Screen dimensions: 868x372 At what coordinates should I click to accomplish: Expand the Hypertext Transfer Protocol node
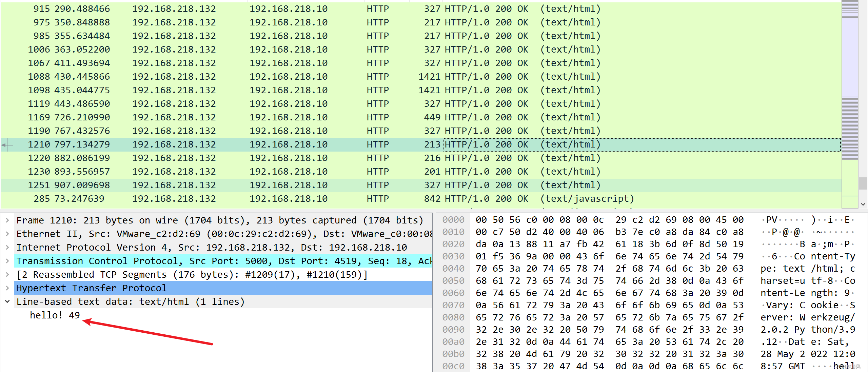click(x=7, y=288)
